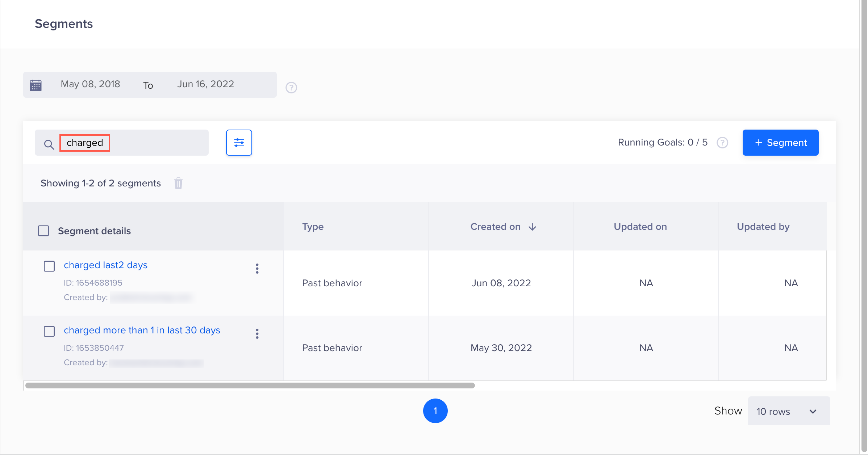This screenshot has width=868, height=455.
Task: Click the May 30, 2022 created date cell
Action: tap(501, 348)
